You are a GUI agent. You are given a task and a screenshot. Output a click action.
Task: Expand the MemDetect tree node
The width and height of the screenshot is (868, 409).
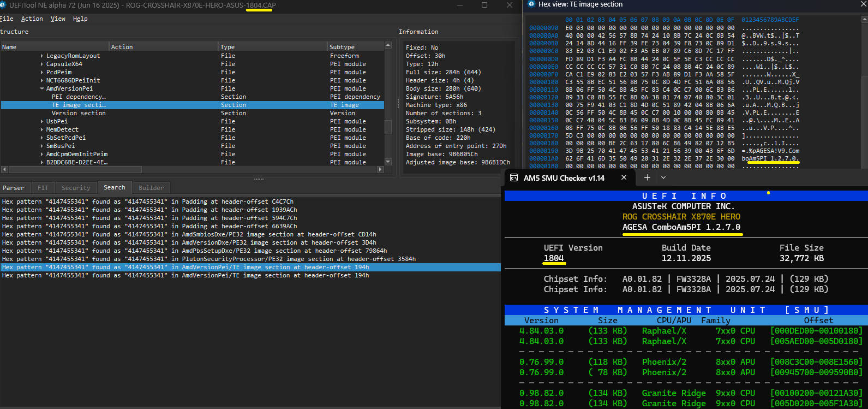click(42, 129)
